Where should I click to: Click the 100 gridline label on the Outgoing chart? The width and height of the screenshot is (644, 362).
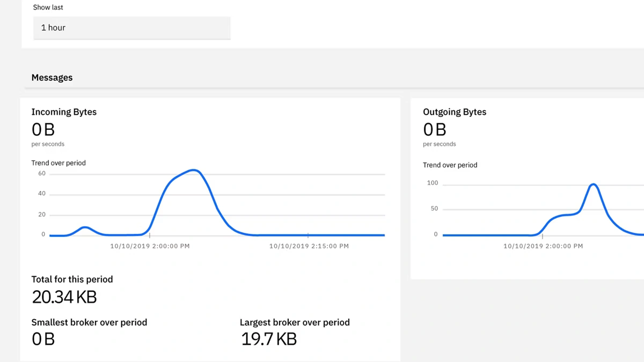(433, 183)
